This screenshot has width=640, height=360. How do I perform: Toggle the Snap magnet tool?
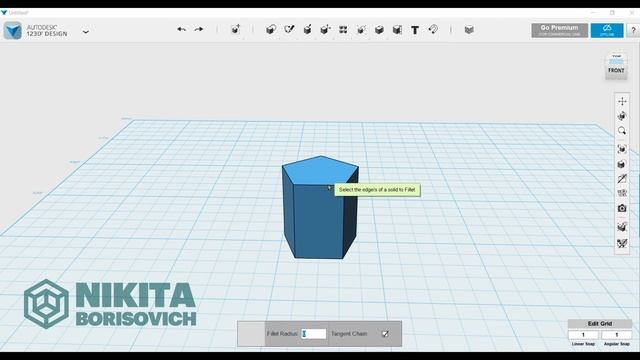pos(433,29)
